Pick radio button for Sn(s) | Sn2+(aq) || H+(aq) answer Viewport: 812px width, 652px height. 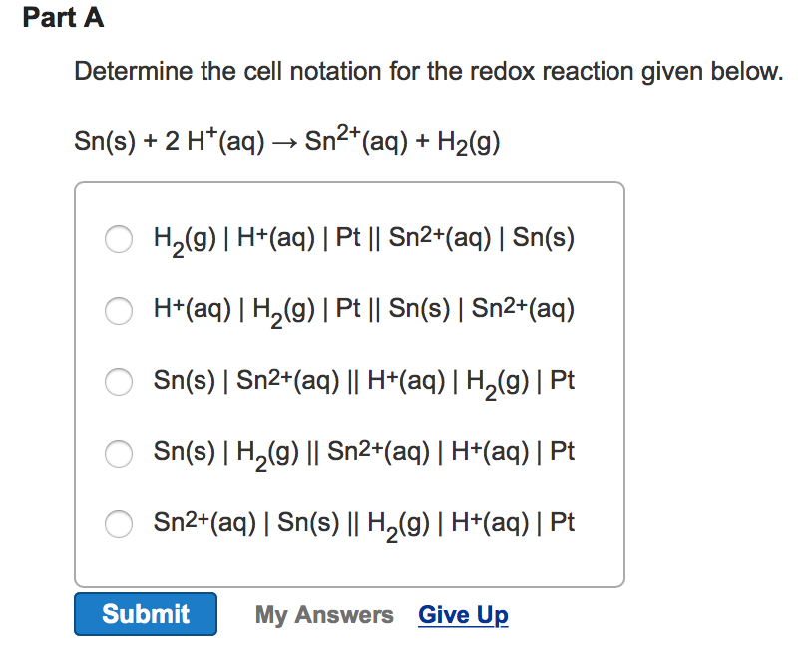click(x=119, y=381)
